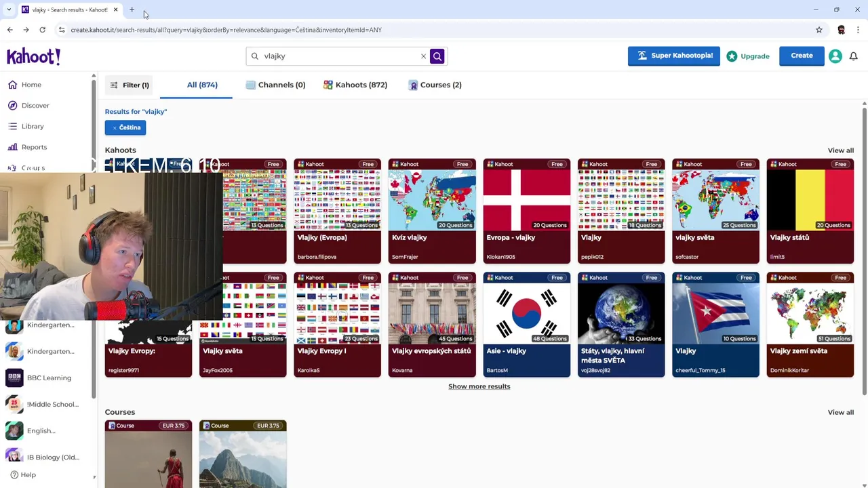The width and height of the screenshot is (868, 488).
Task: Switch to Courses (2) tab
Action: click(435, 85)
